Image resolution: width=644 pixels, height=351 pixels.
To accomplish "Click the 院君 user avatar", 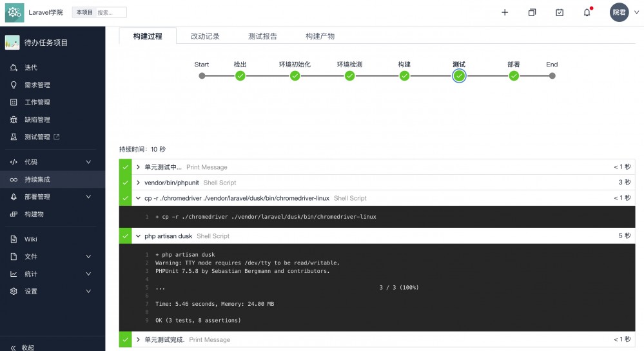I will point(619,12).
